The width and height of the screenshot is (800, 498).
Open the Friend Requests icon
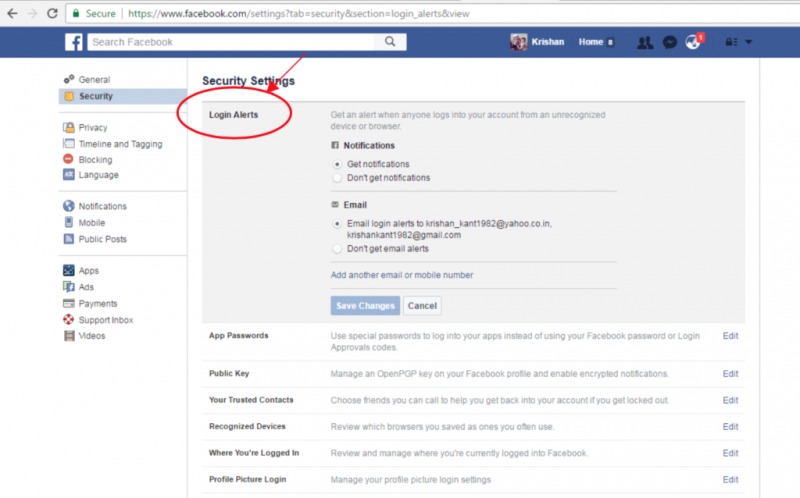pyautogui.click(x=645, y=42)
